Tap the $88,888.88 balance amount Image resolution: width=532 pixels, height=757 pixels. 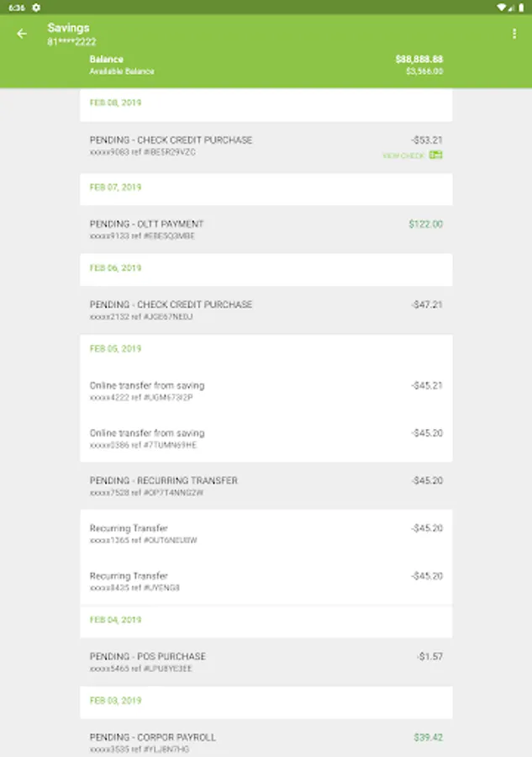(x=419, y=60)
